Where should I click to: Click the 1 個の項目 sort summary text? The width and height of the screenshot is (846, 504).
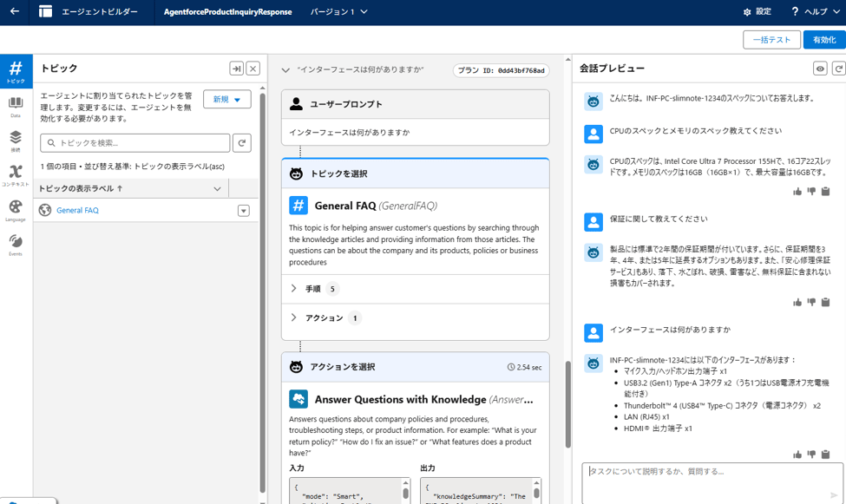point(132,167)
